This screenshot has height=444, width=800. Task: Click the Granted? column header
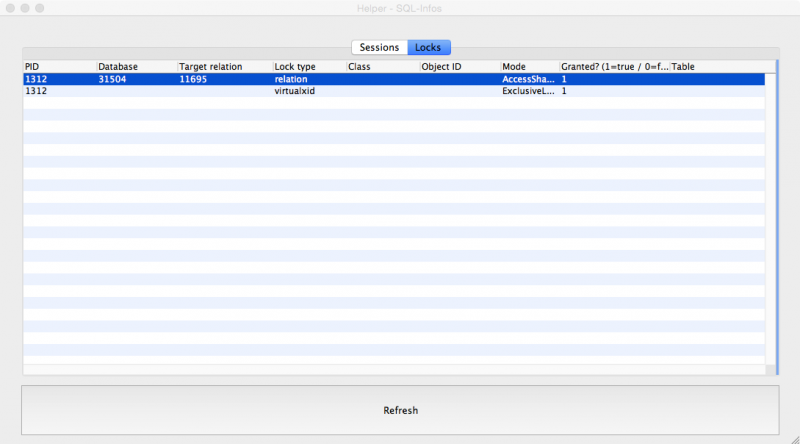click(613, 67)
